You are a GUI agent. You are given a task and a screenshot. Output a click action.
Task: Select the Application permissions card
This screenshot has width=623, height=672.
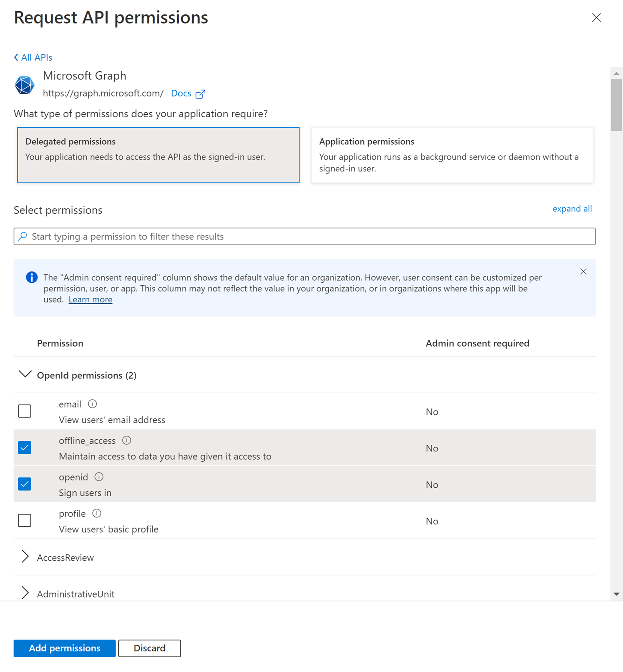tap(452, 155)
